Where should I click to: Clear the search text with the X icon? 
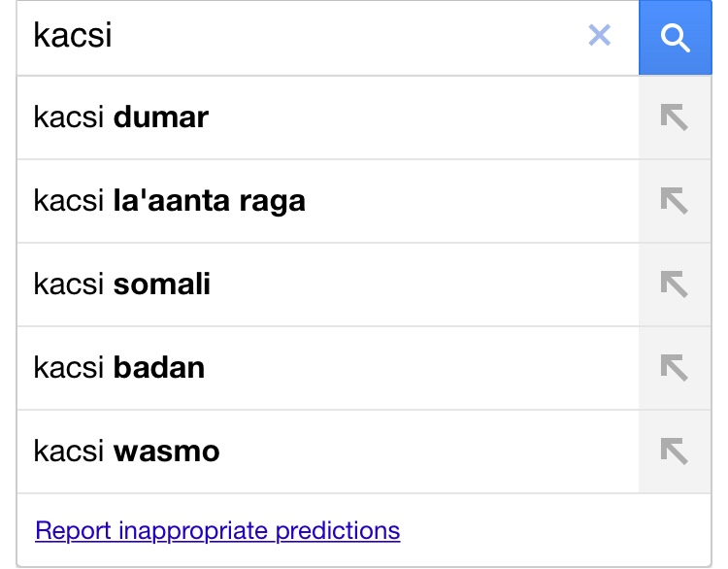tap(599, 35)
